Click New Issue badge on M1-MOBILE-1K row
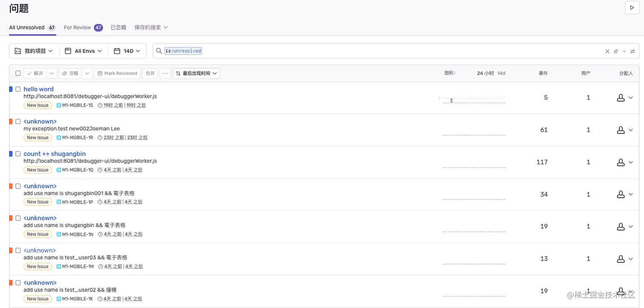This screenshot has height=308, width=644. point(37,299)
